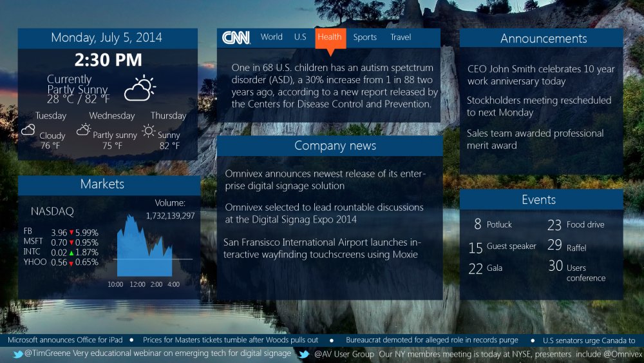The width and height of the screenshot is (644, 363).
Task: Click the current temperature 28 °C / 82 °F
Action: tap(79, 99)
